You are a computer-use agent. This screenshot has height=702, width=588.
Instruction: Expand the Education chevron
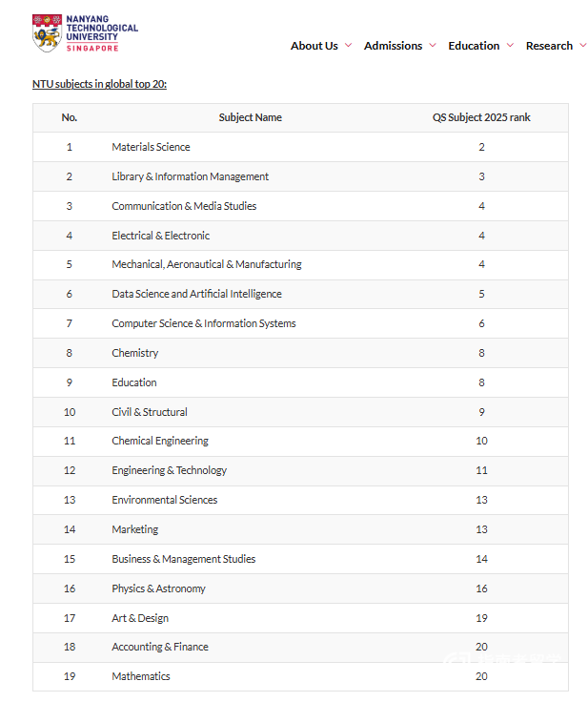[x=510, y=45]
